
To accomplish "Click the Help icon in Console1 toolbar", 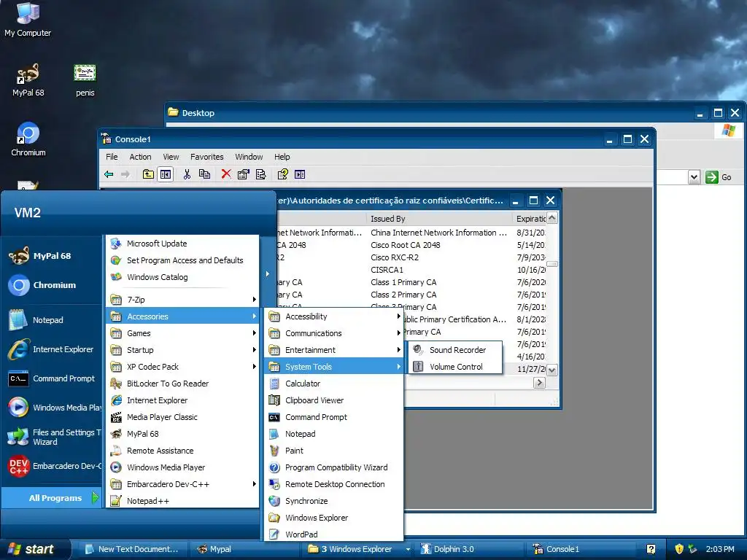I will coord(282,174).
